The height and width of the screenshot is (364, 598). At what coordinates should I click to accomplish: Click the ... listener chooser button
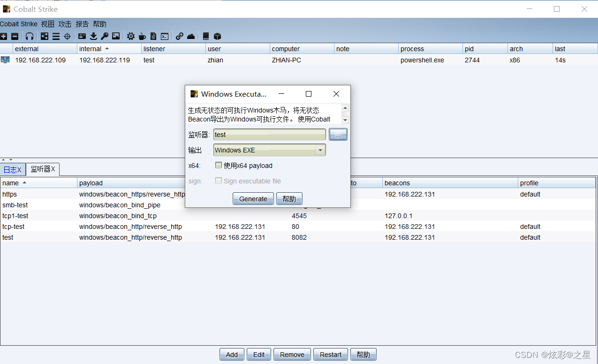pos(338,135)
